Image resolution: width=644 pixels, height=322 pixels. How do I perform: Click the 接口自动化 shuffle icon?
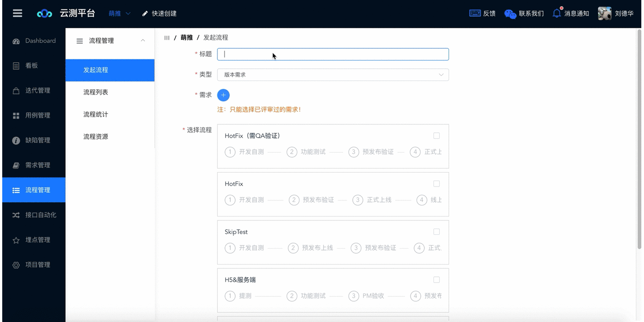click(16, 215)
